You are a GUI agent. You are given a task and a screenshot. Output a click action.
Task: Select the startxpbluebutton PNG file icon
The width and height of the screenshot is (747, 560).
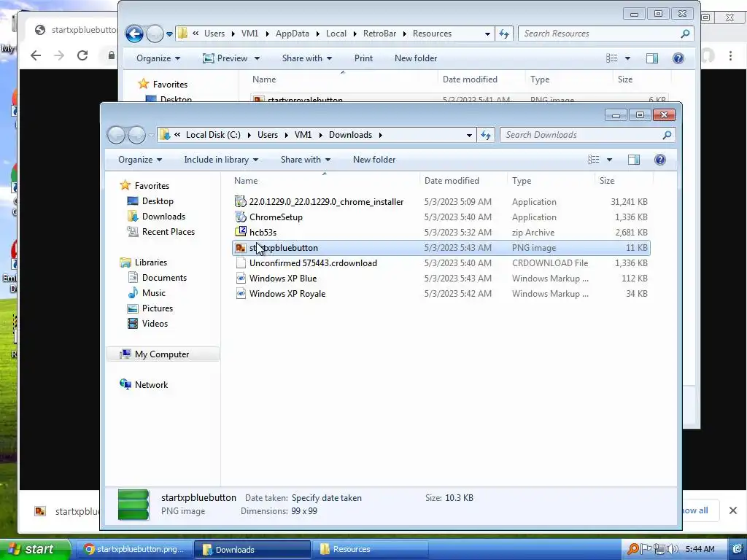[241, 248]
